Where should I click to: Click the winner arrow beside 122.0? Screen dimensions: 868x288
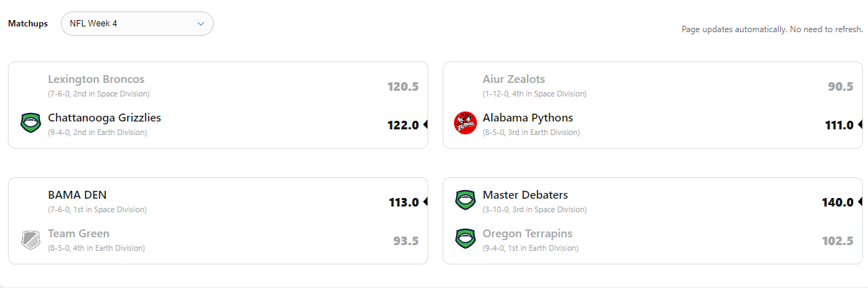click(425, 124)
